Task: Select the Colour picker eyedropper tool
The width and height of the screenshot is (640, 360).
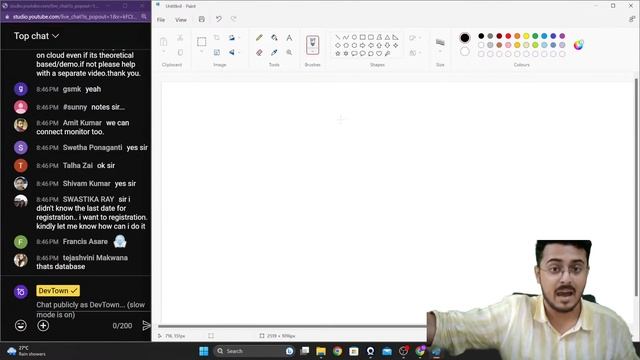Action: (x=274, y=52)
